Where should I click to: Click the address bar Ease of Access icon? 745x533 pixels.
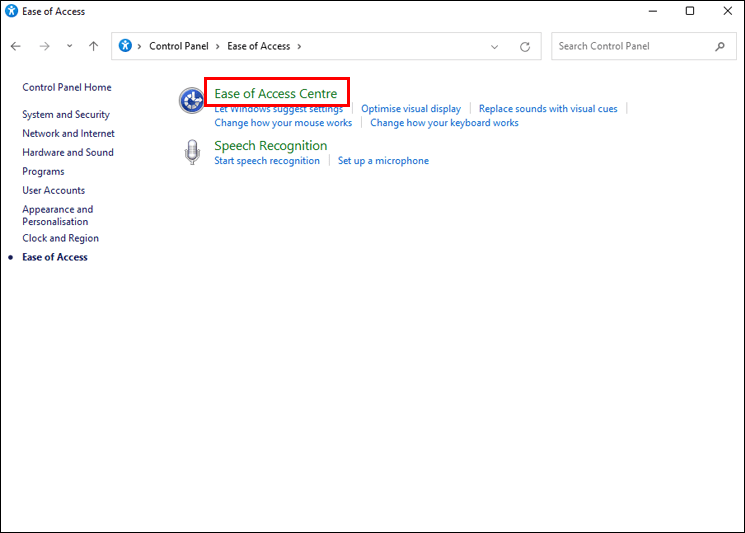pyautogui.click(x=126, y=46)
